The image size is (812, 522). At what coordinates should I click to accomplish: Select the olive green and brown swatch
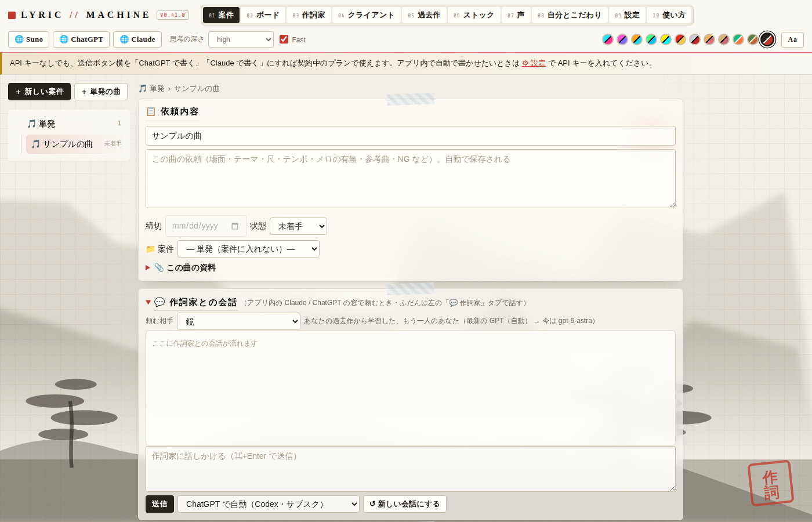click(x=753, y=39)
